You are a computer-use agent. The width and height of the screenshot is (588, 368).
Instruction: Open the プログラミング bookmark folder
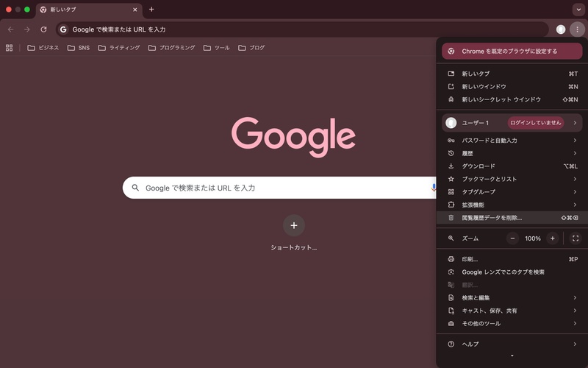(172, 48)
